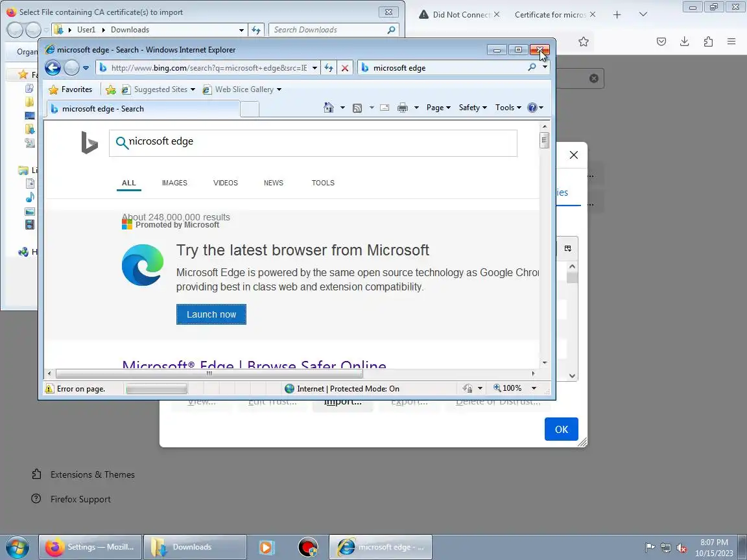Click the Bing search magnifier icon

pos(122,143)
